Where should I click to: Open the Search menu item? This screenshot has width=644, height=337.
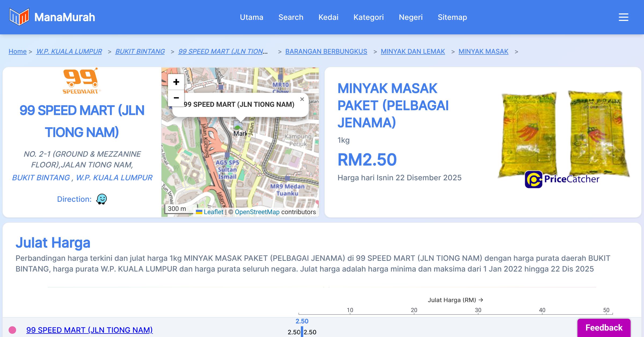point(291,17)
